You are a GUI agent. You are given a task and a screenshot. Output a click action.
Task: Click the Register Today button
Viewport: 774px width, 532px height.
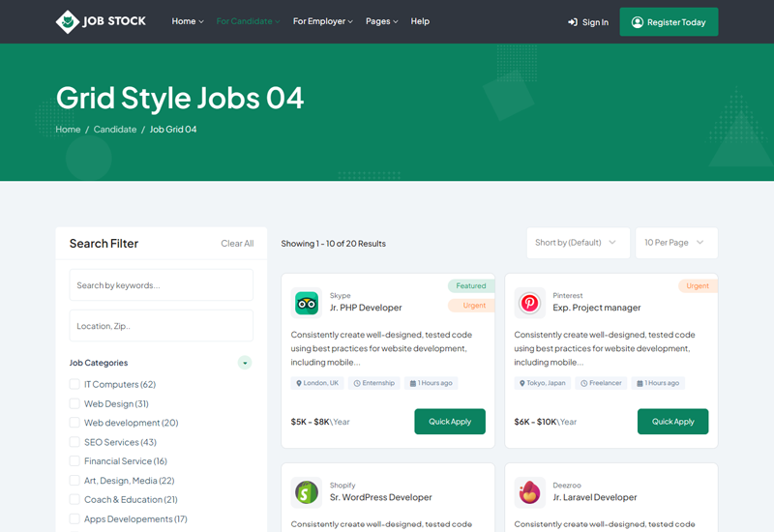[x=669, y=21]
